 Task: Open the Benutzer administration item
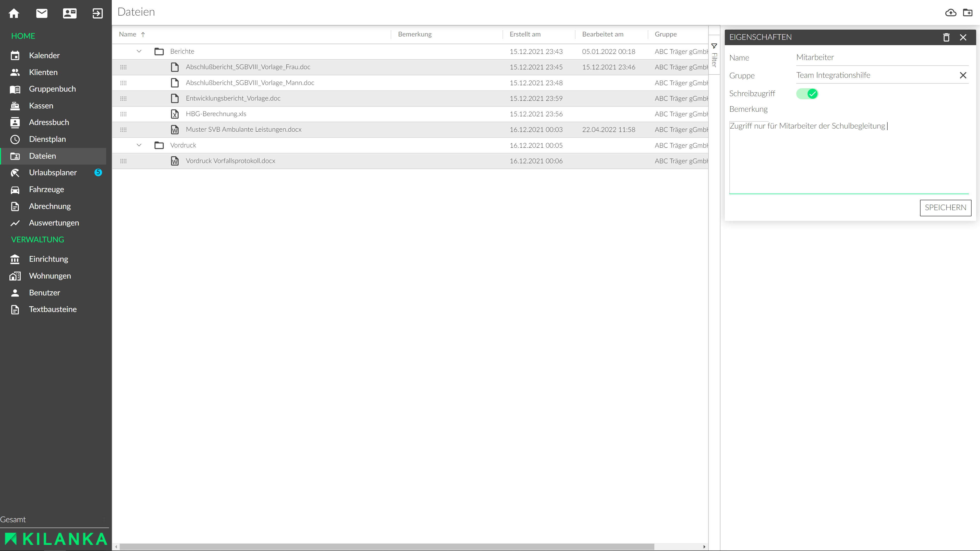(x=44, y=292)
